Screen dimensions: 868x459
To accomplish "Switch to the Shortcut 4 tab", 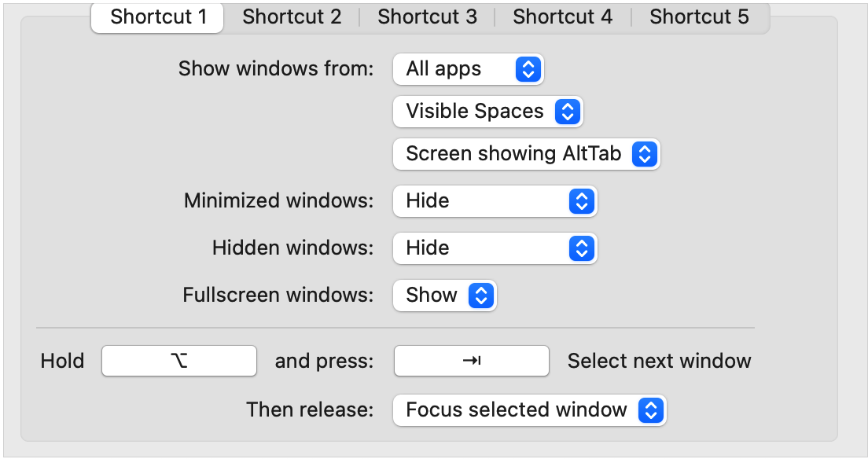I will coord(562,16).
